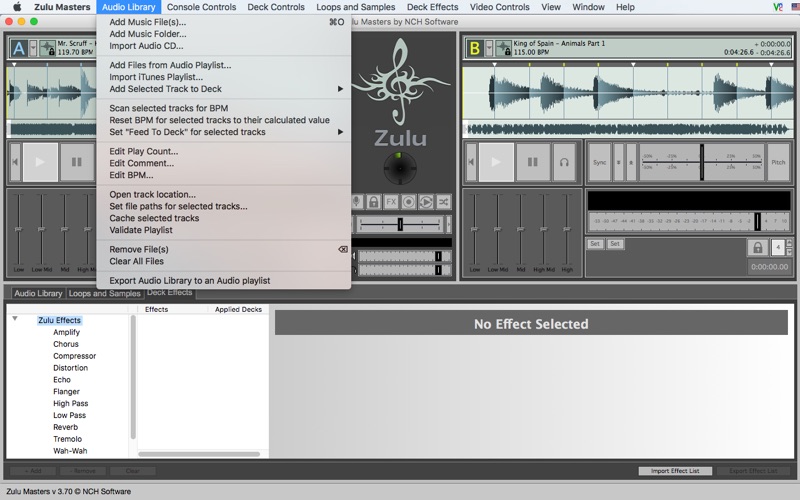Click Deck B locked waveform icon
Viewport: 800px width, 500px height.
(x=504, y=48)
